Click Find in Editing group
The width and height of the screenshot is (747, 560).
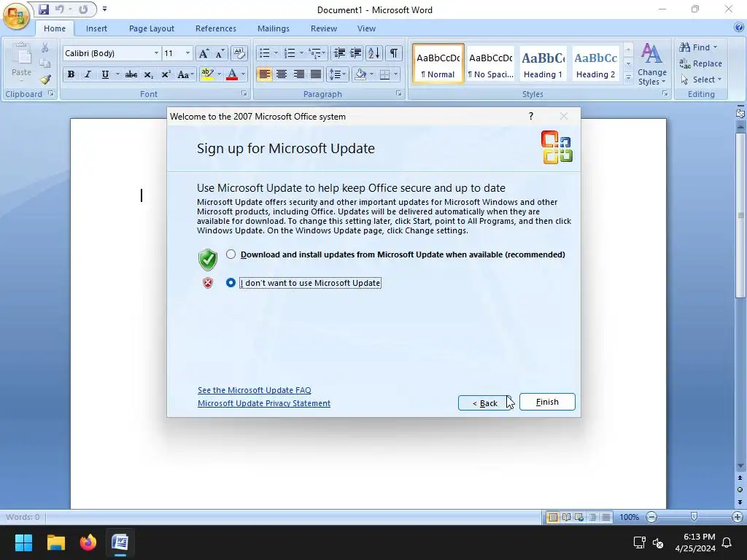pos(698,47)
